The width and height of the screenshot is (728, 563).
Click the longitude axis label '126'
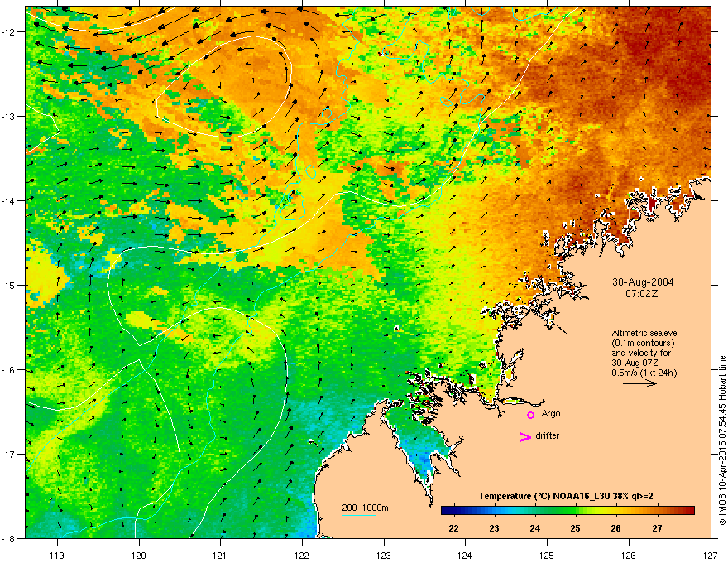click(x=629, y=555)
